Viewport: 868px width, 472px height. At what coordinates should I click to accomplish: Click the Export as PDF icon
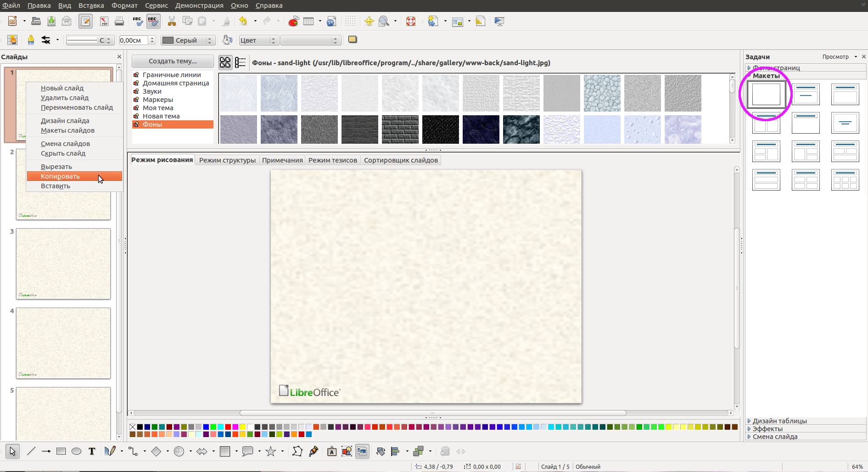(104, 21)
